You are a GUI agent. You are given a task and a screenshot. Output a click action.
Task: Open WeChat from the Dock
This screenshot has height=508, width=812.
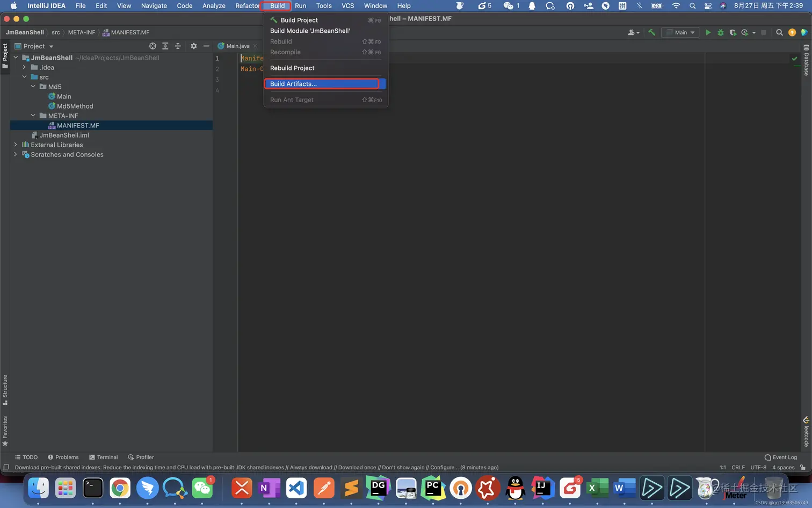pos(202,488)
